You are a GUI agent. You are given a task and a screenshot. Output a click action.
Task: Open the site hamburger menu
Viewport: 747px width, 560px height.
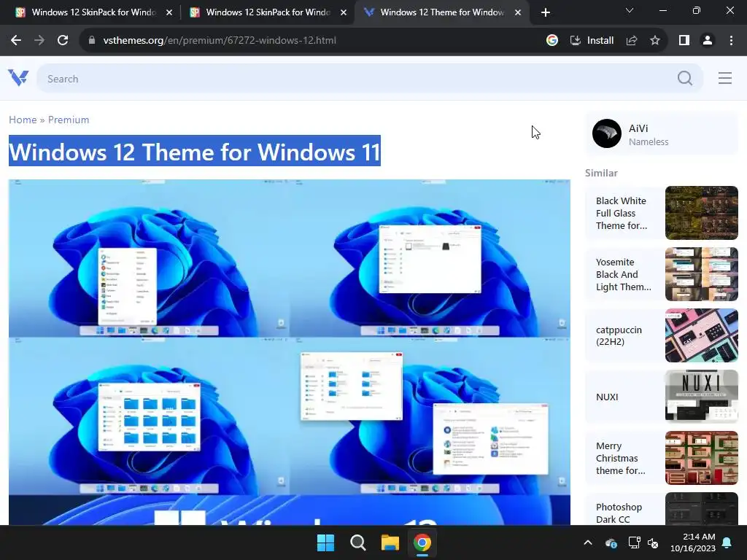point(724,78)
